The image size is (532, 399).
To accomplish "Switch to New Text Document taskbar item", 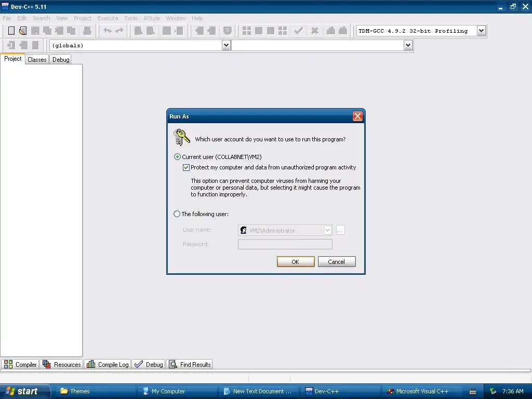I will (x=259, y=391).
